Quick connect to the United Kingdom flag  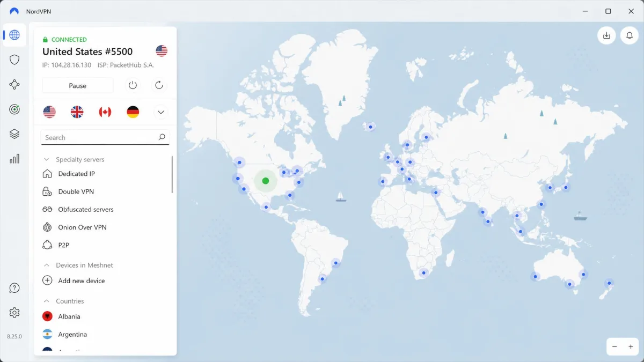(77, 112)
